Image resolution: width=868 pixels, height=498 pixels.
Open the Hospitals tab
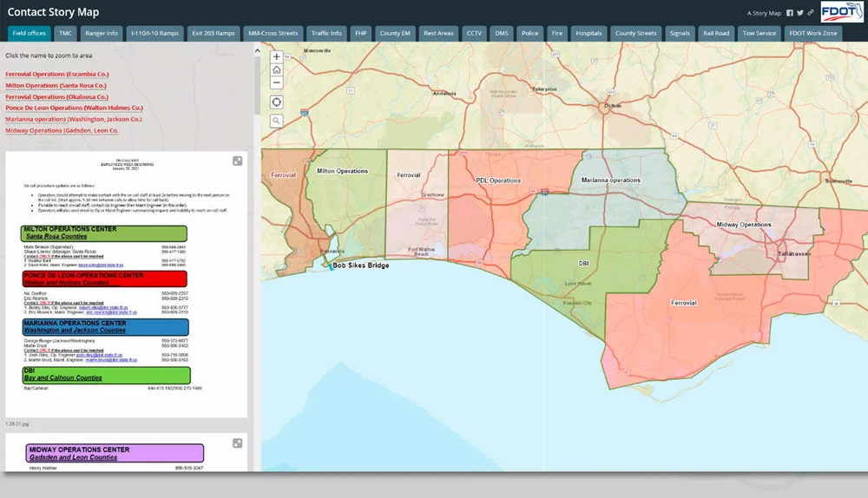[x=589, y=33]
